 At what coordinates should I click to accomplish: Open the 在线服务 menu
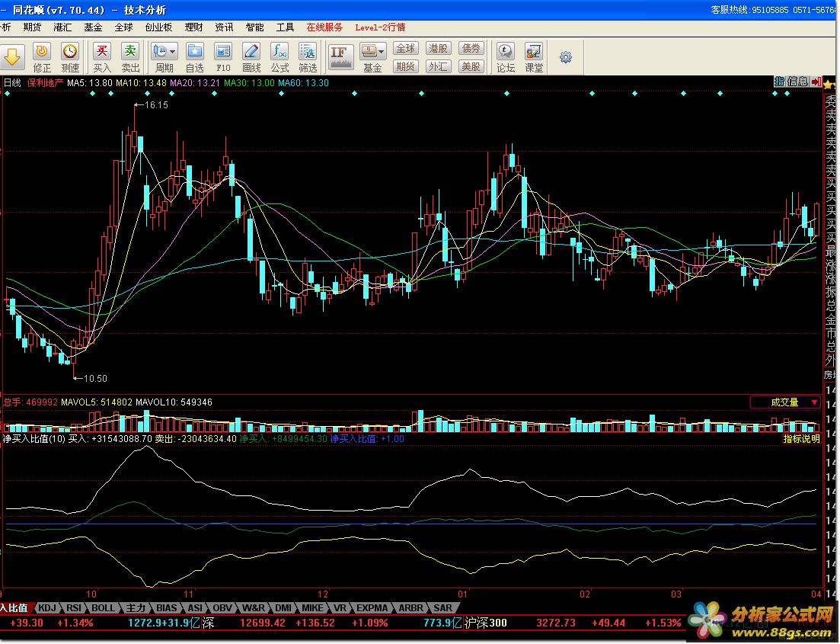[324, 27]
